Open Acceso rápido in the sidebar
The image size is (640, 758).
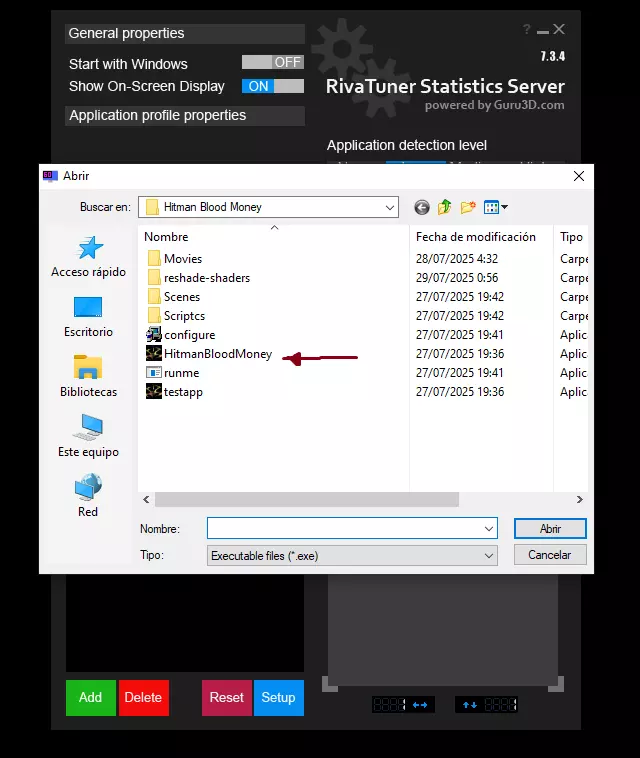(x=88, y=257)
